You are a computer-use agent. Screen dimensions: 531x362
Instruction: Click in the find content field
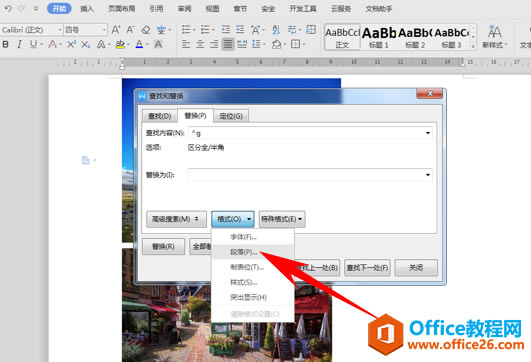(310, 133)
